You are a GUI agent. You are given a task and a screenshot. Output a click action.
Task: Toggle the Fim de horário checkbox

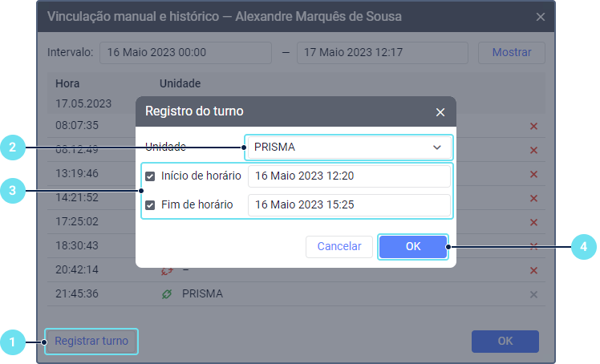[x=150, y=205]
